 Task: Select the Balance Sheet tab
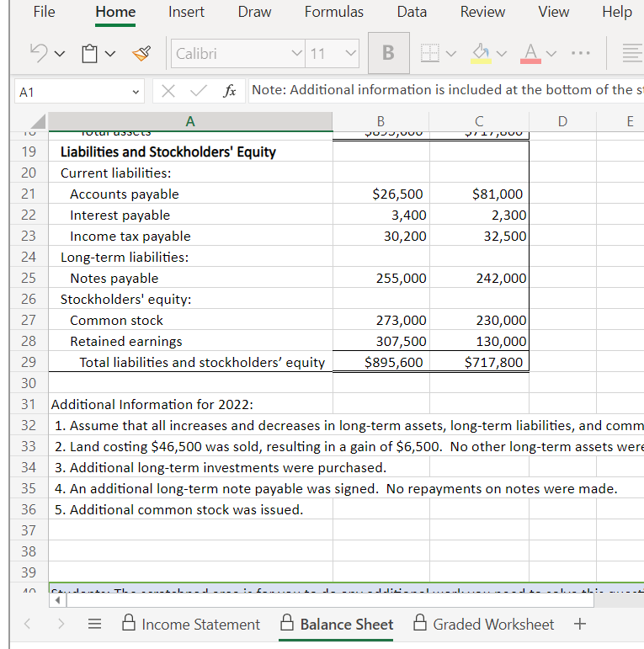[337, 624]
